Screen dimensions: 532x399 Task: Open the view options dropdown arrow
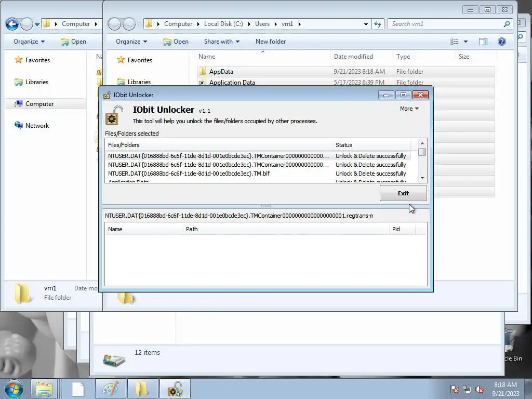click(x=465, y=42)
